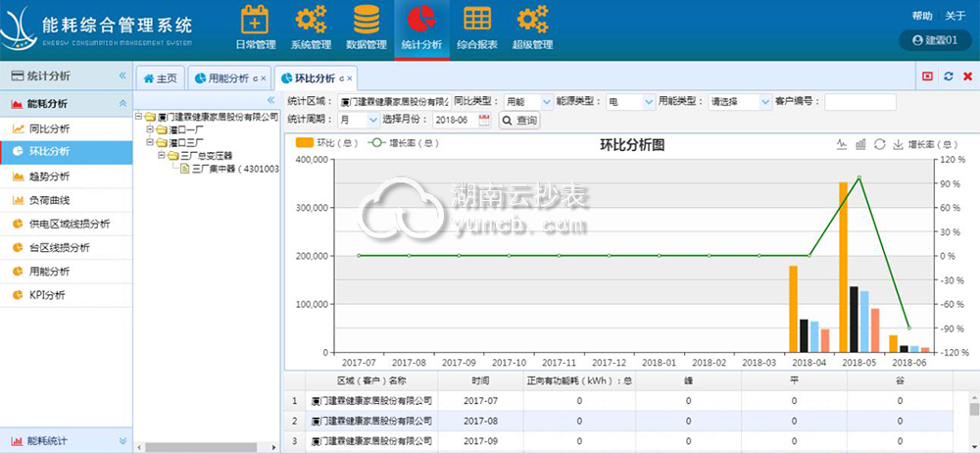Viewport: 980px width, 454px height.
Task: Open 综合报表 grid icon in top navigation
Action: tap(477, 20)
